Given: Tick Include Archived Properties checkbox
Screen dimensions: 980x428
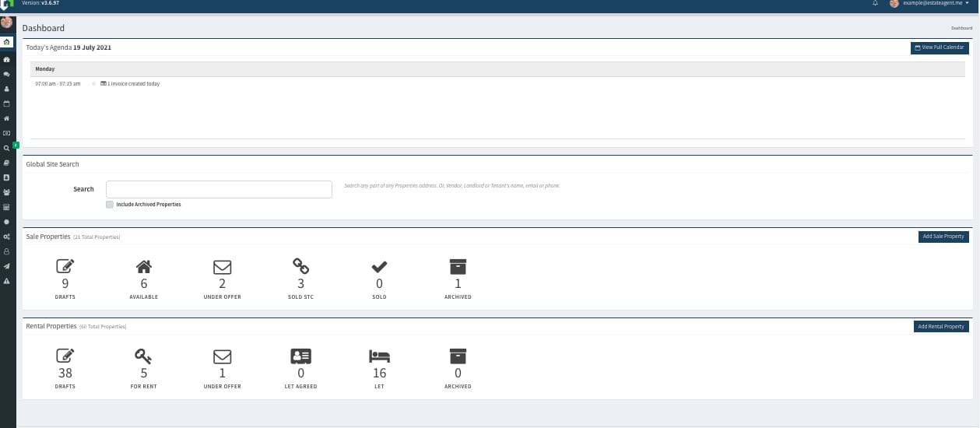Looking at the screenshot, I should pyautogui.click(x=110, y=205).
